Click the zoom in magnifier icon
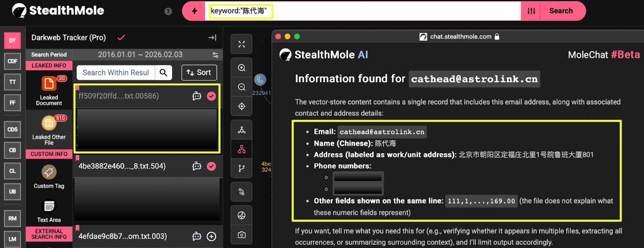 (x=242, y=68)
